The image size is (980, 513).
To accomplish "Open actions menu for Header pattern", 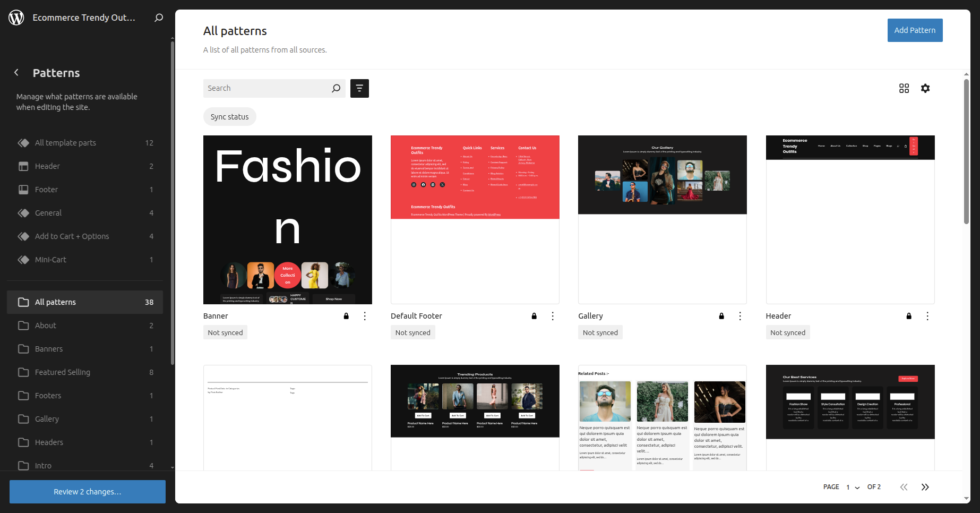I will pos(927,316).
